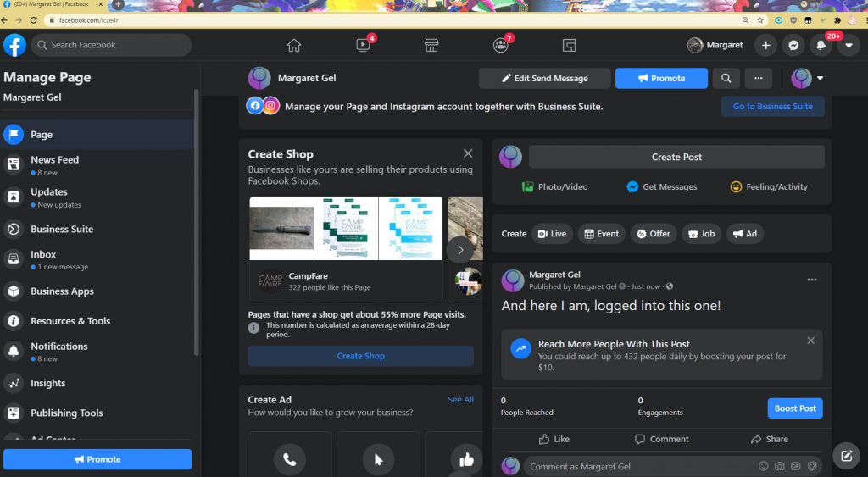The image size is (868, 477).
Task: Like the post
Action: pos(554,440)
